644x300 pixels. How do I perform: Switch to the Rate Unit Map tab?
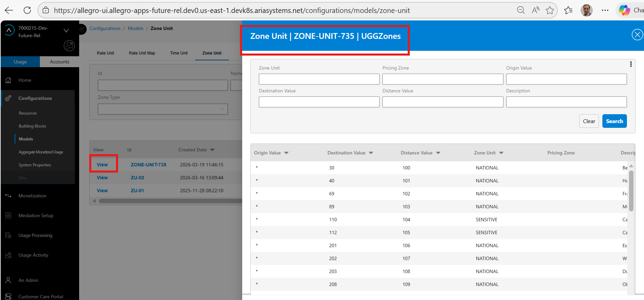pyautogui.click(x=142, y=53)
